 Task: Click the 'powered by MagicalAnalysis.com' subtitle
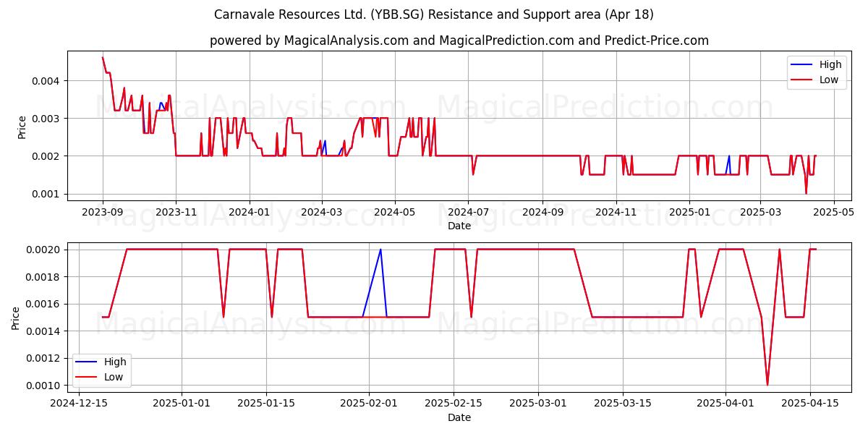click(459, 41)
